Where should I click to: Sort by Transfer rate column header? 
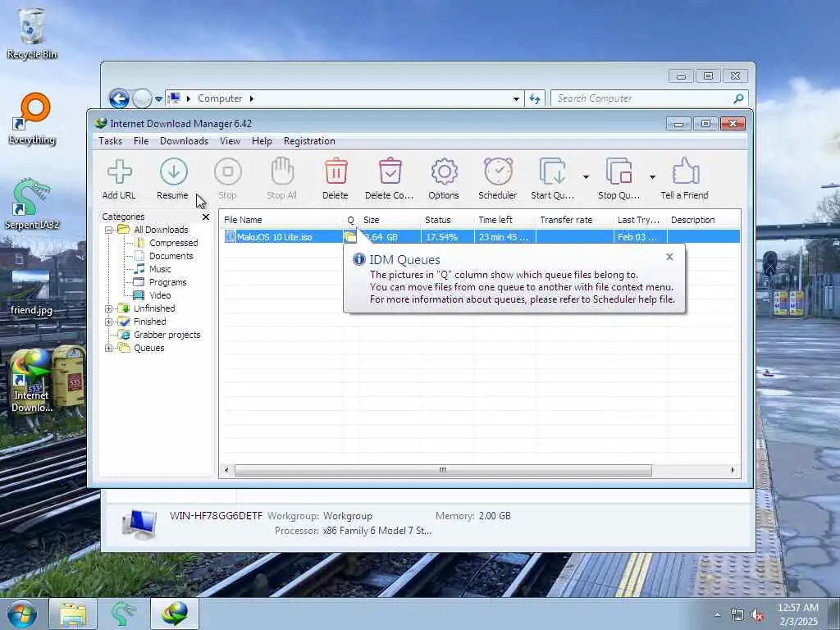coord(574,220)
